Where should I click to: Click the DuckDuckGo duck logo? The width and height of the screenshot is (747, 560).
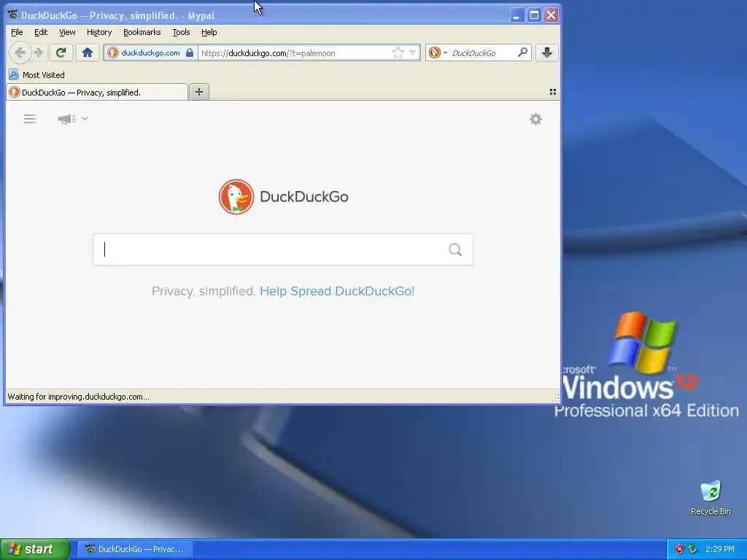click(x=236, y=197)
